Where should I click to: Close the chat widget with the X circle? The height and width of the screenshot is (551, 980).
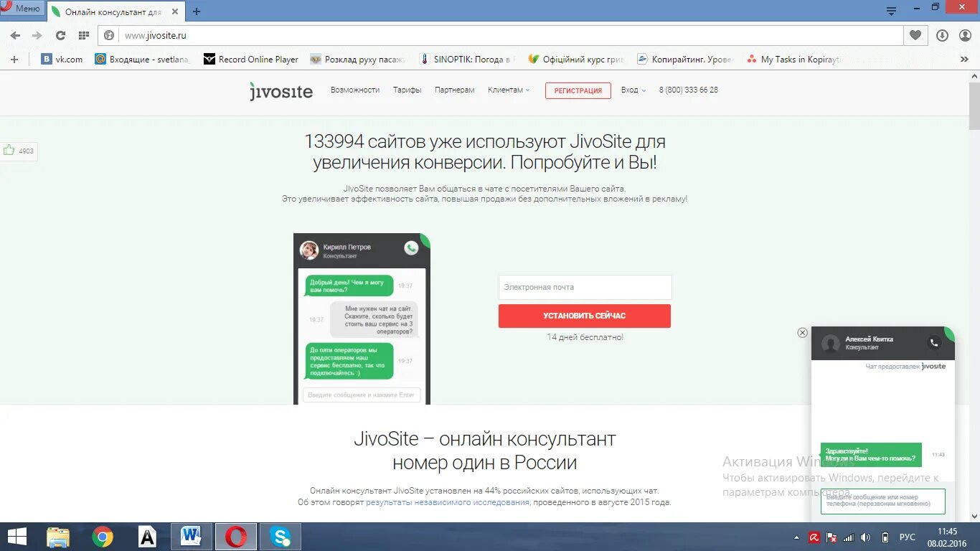(802, 332)
